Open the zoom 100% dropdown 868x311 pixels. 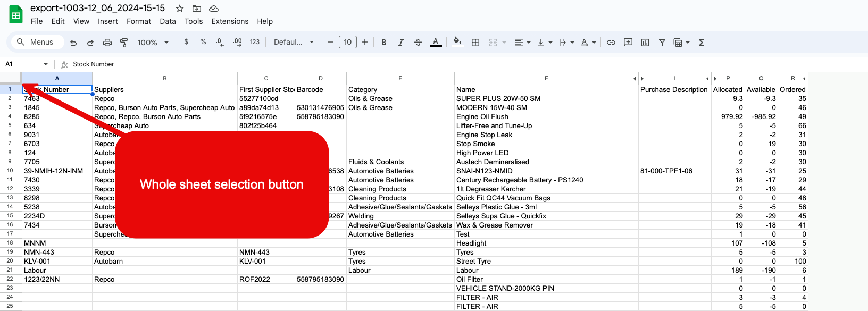coord(153,43)
